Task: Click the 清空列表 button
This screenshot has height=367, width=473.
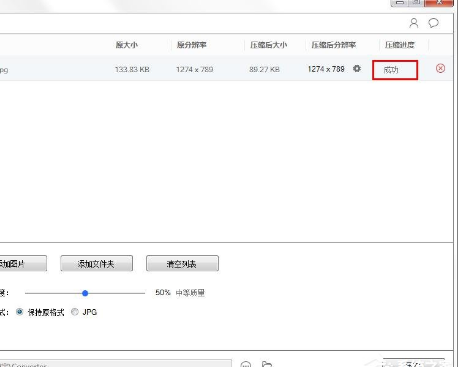Action: (x=182, y=264)
